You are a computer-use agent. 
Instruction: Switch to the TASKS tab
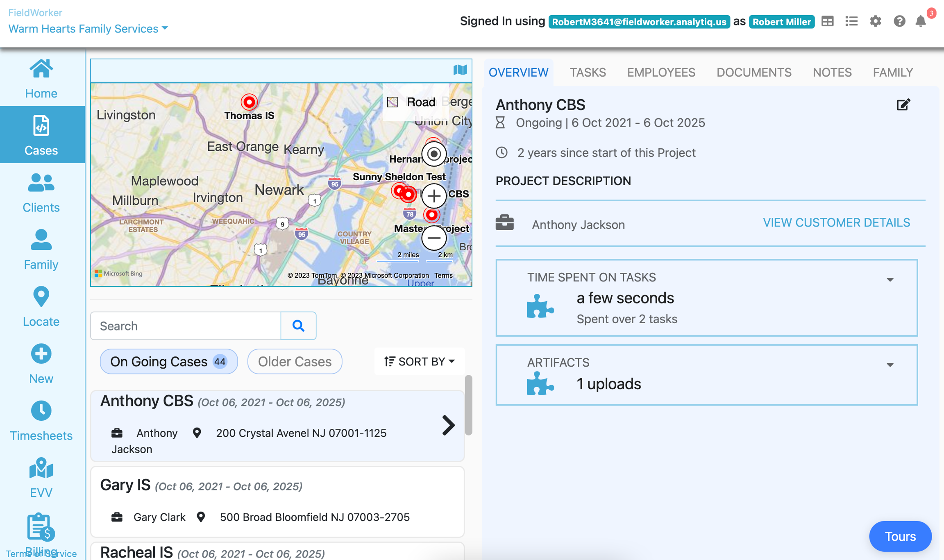click(x=588, y=73)
